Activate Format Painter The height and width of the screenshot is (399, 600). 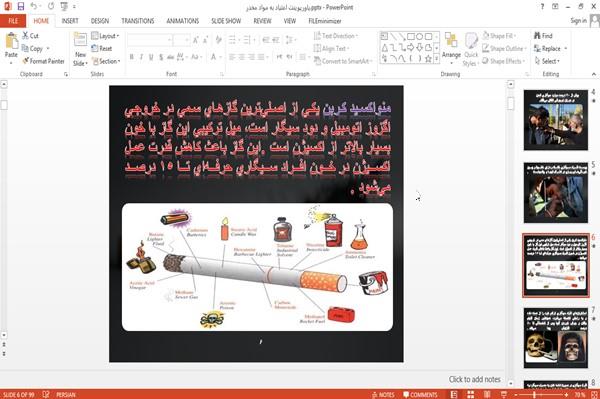(43, 61)
